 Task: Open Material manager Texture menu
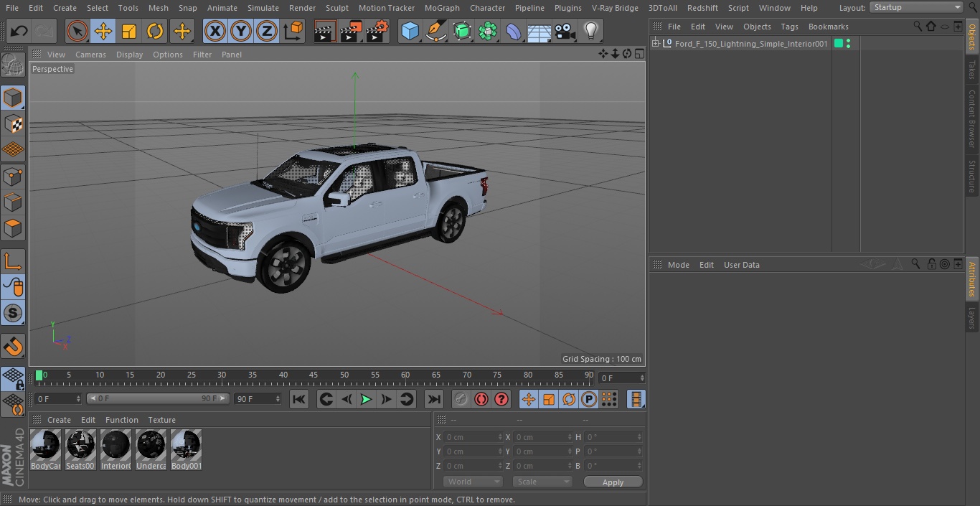(x=161, y=420)
